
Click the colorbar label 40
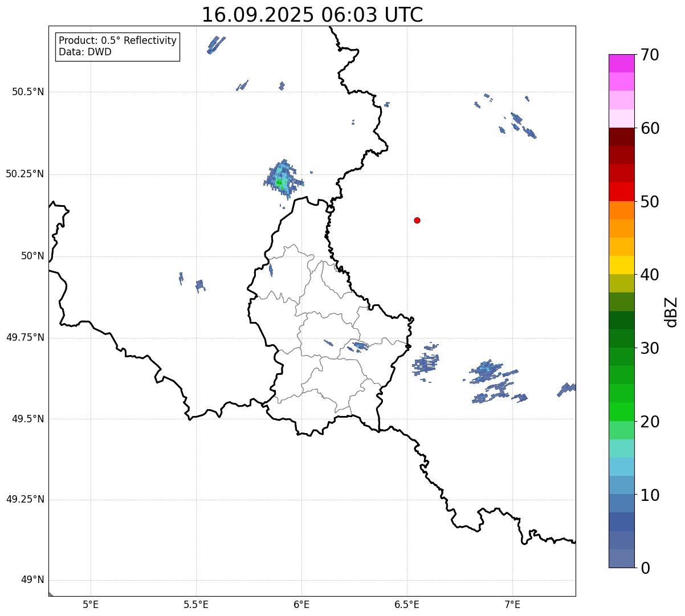(x=650, y=275)
